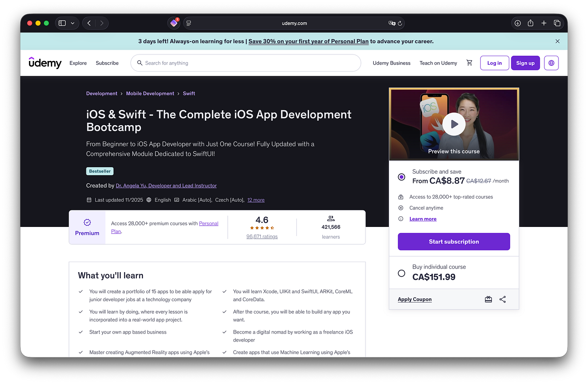Go to Mobile Development breadcrumb
Viewport: 588px width, 384px height.
coord(150,93)
